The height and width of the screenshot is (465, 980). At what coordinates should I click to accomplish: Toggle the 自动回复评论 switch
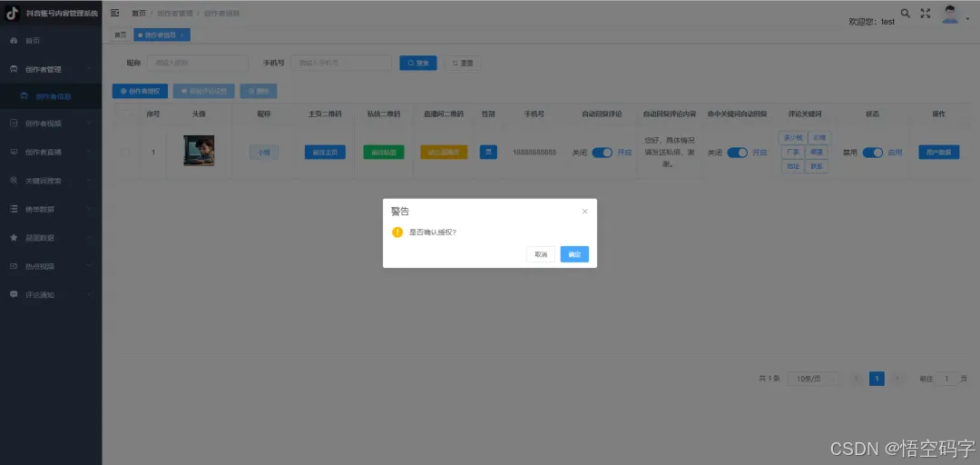point(602,153)
